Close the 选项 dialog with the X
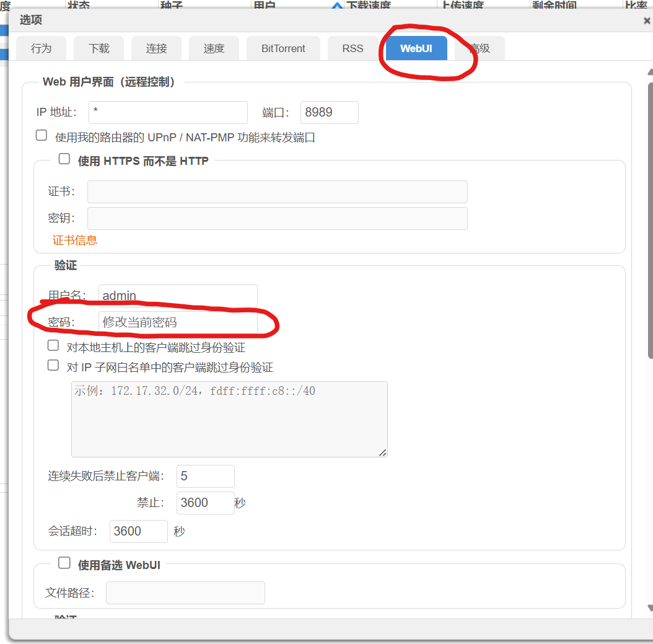The image size is (653, 644). pyautogui.click(x=647, y=20)
